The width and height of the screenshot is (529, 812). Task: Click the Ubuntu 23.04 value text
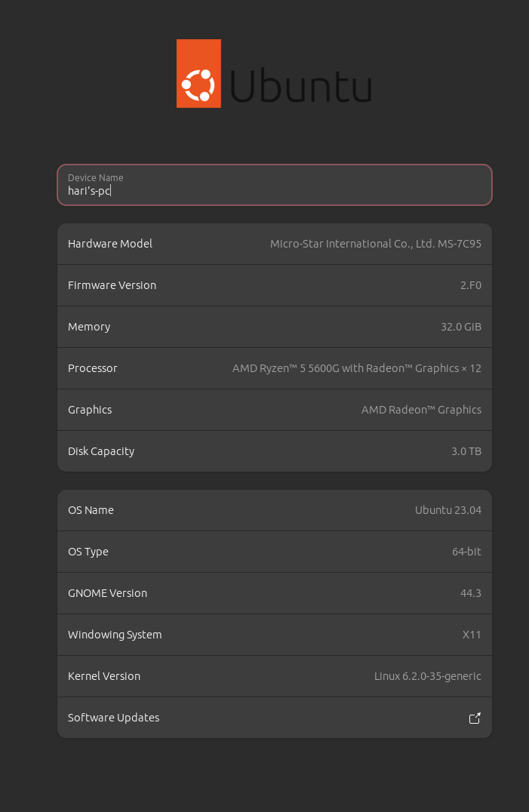[x=447, y=510]
